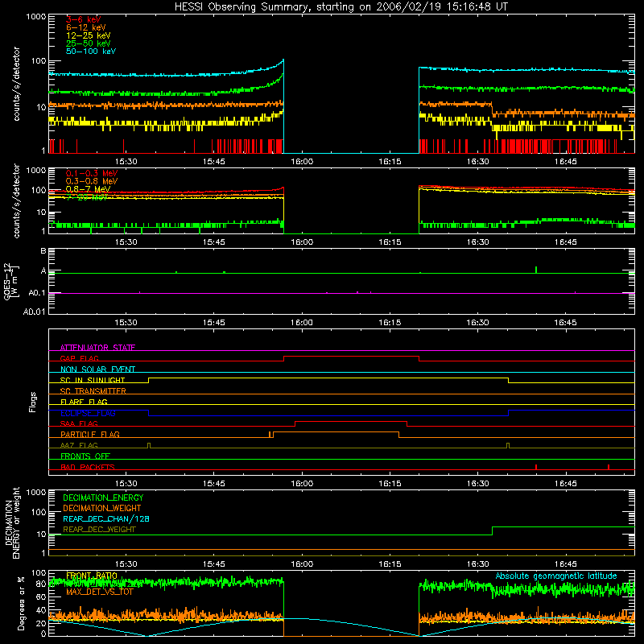Select the ATTENUATOR_STATE flag label
The width and height of the screenshot is (644, 644).
click(97, 348)
